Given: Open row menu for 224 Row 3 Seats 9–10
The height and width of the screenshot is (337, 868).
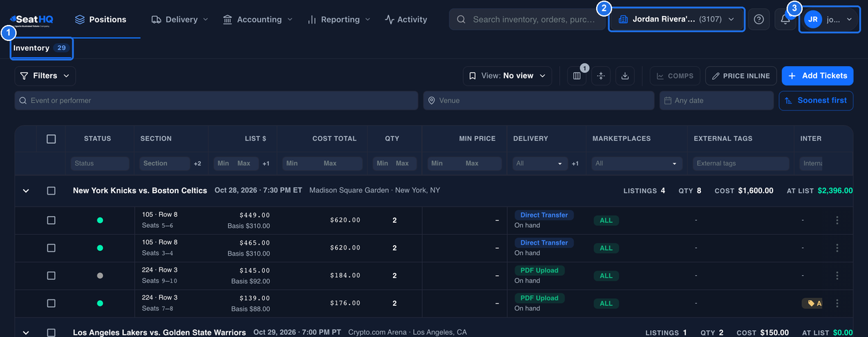Looking at the screenshot, I should (837, 276).
